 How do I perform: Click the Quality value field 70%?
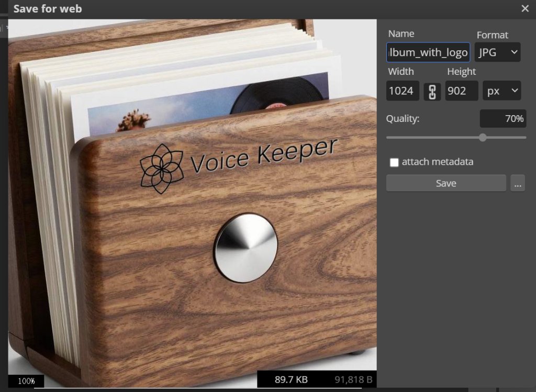click(x=503, y=119)
